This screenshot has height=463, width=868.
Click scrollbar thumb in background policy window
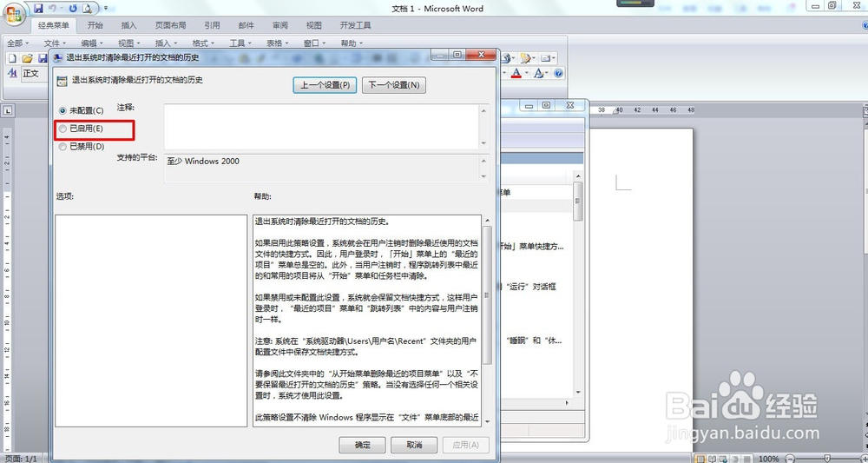pyautogui.click(x=578, y=201)
